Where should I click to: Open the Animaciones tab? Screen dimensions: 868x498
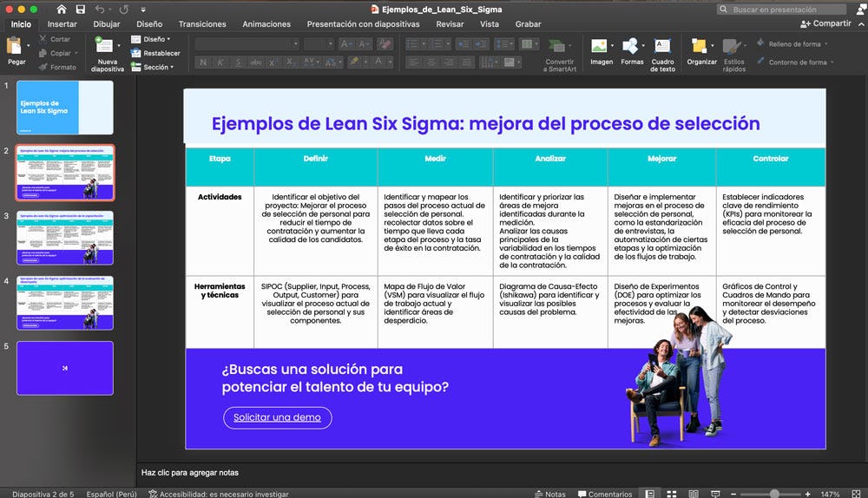(x=266, y=24)
